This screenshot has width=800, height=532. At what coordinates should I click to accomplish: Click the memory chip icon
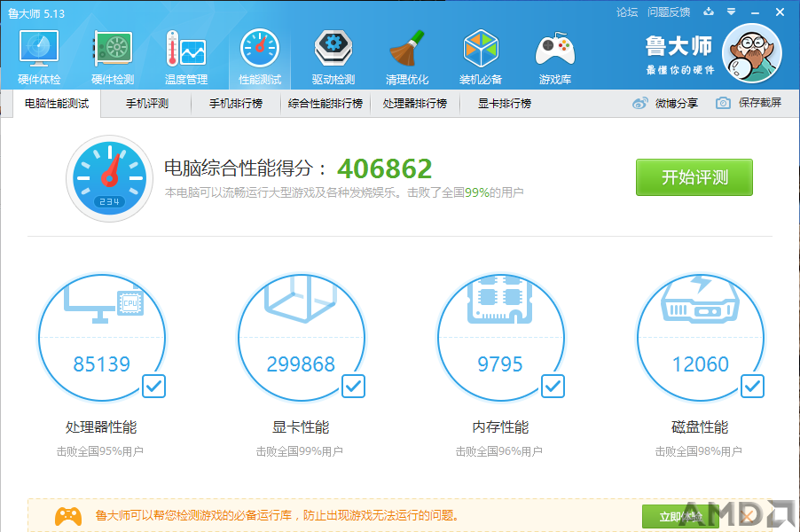coord(500,300)
